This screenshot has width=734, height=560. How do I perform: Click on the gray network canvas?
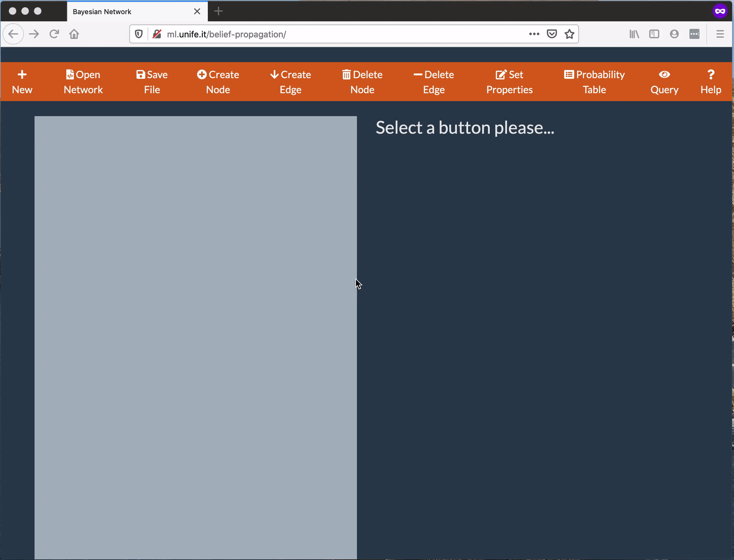click(x=195, y=336)
